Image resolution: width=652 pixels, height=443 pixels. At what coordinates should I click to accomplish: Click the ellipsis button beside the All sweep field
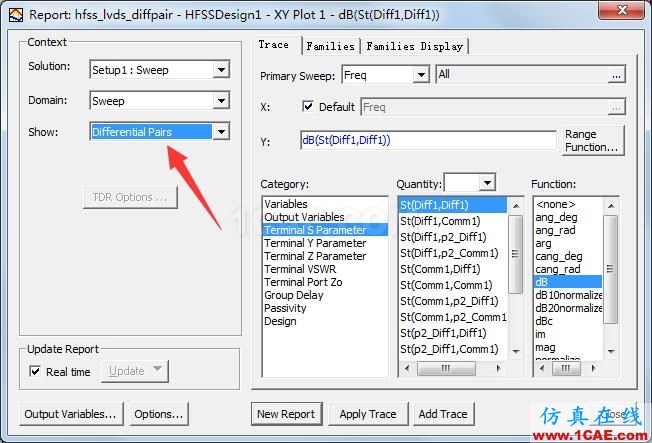(617, 75)
